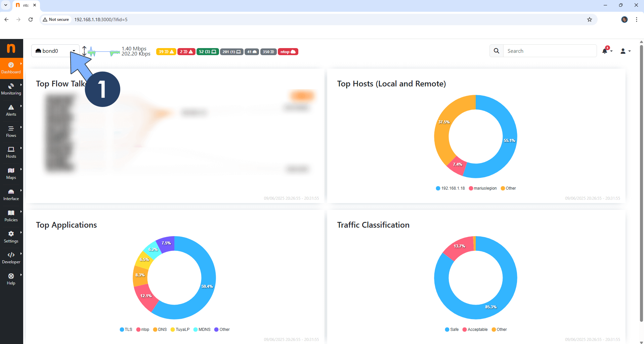Open the tab search dropdown arrow
Viewport: 644px width, 344px height.
(x=6, y=5)
